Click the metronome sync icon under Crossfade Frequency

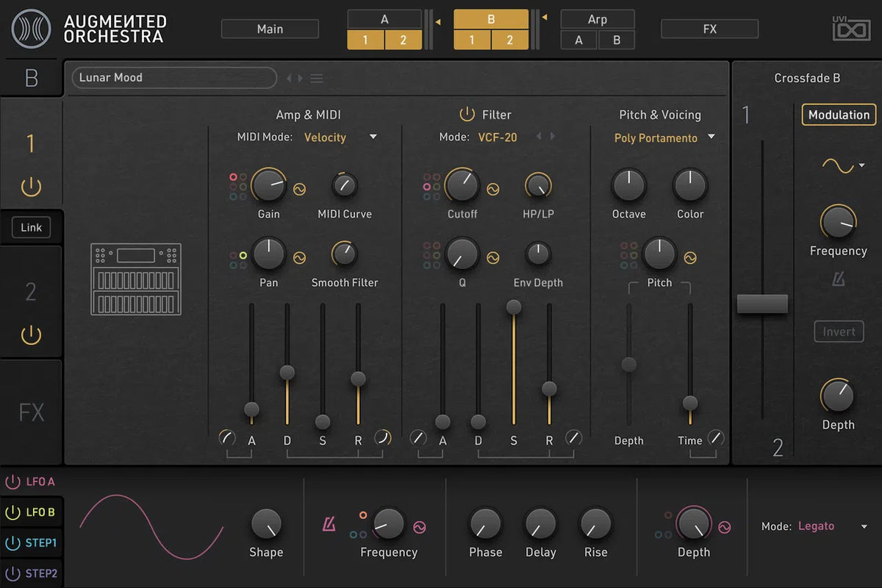pyautogui.click(x=838, y=279)
